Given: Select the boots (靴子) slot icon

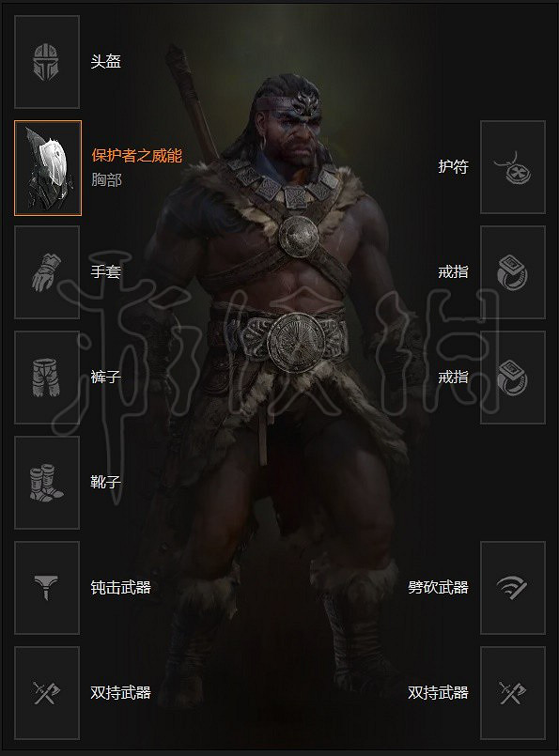Looking at the screenshot, I should tap(47, 482).
